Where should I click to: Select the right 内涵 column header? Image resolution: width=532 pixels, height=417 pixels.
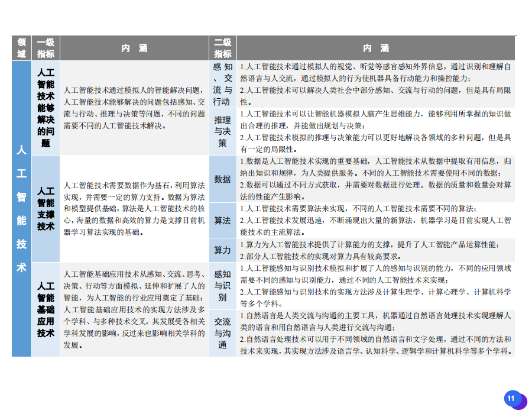pos(376,49)
